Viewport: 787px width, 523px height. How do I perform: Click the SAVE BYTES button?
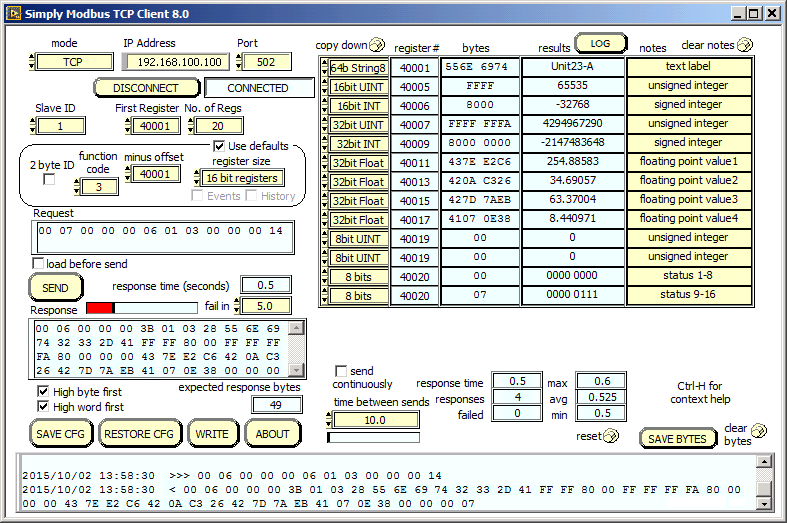[x=678, y=439]
